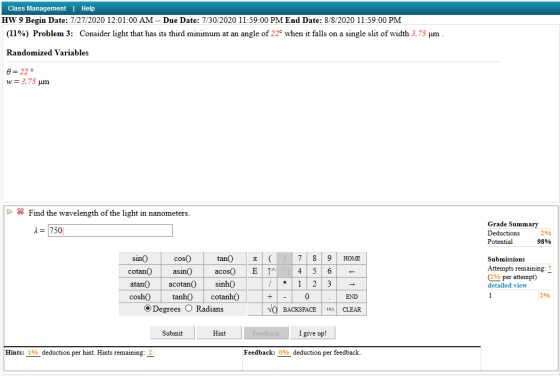Click the 0% feedback deduction link
The width and height of the screenshot is (560, 376).
[x=284, y=352]
